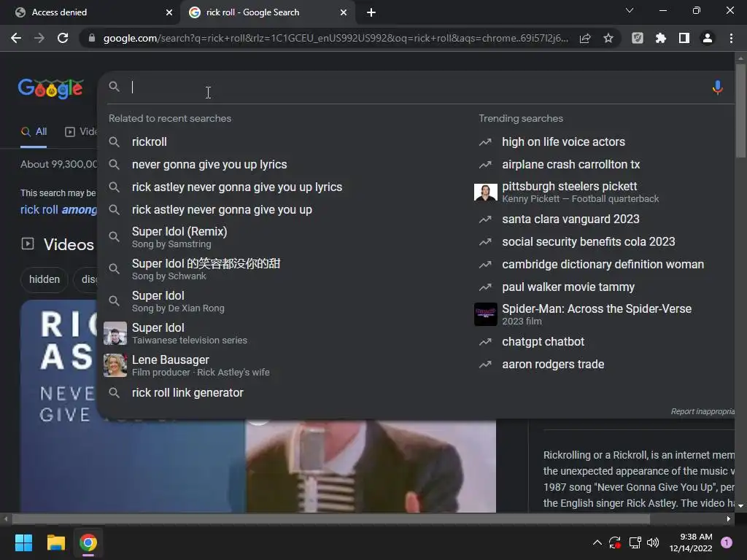Bookmark this page with the star icon

click(x=608, y=38)
